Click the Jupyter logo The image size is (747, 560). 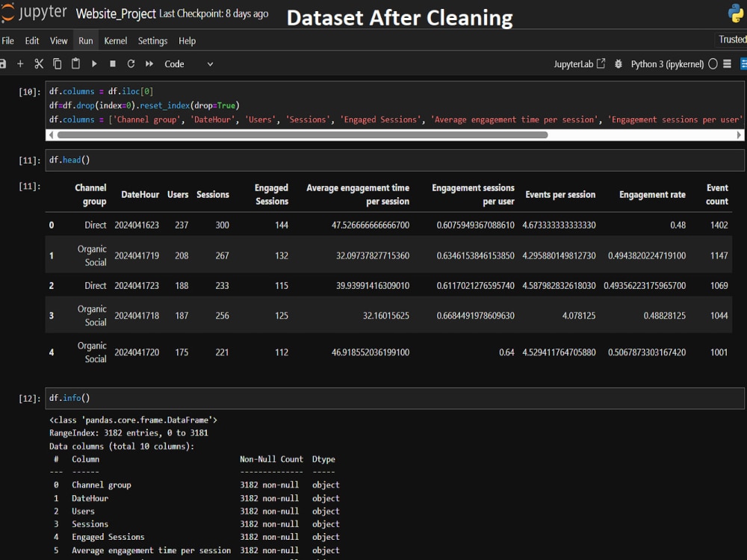click(34, 13)
